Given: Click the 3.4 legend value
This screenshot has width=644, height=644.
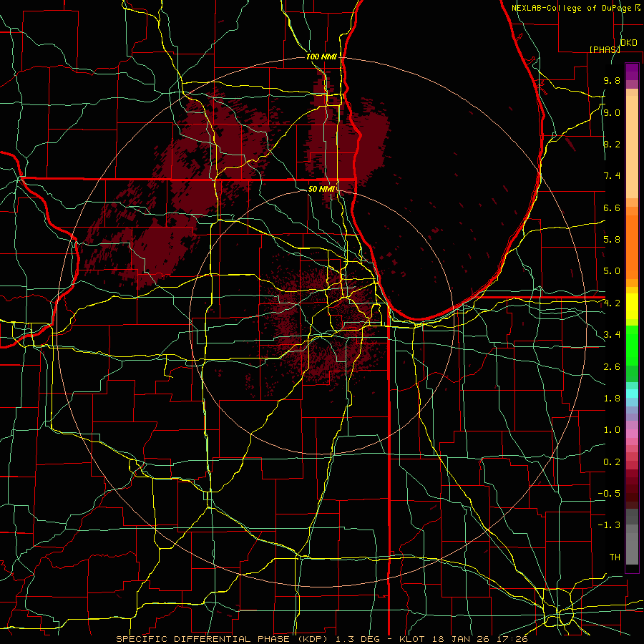Looking at the screenshot, I should click(x=612, y=335).
